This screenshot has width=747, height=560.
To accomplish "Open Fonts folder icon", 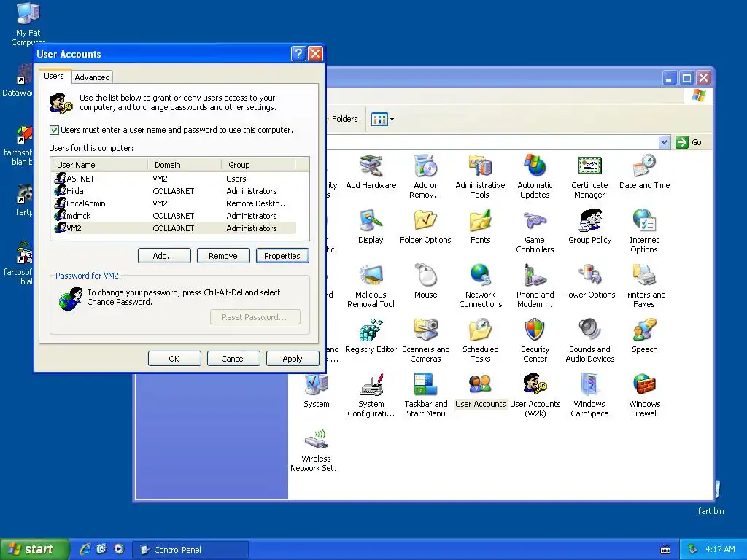I will coord(480,226).
